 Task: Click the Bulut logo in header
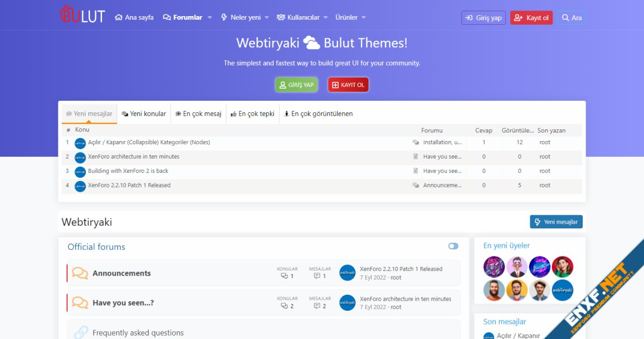(x=83, y=15)
